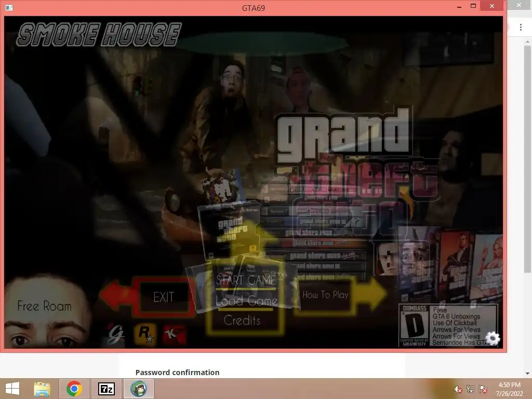Click the yellow right arrow
532x399 pixels.
point(370,295)
